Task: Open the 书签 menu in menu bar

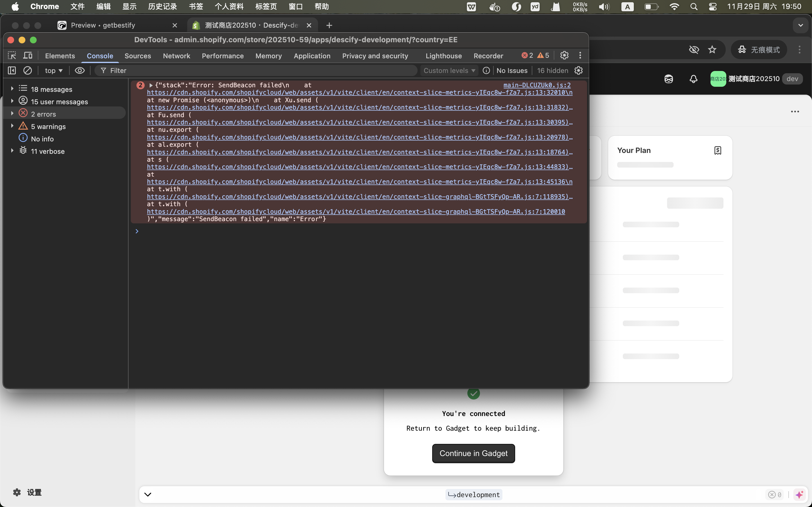Action: point(196,6)
